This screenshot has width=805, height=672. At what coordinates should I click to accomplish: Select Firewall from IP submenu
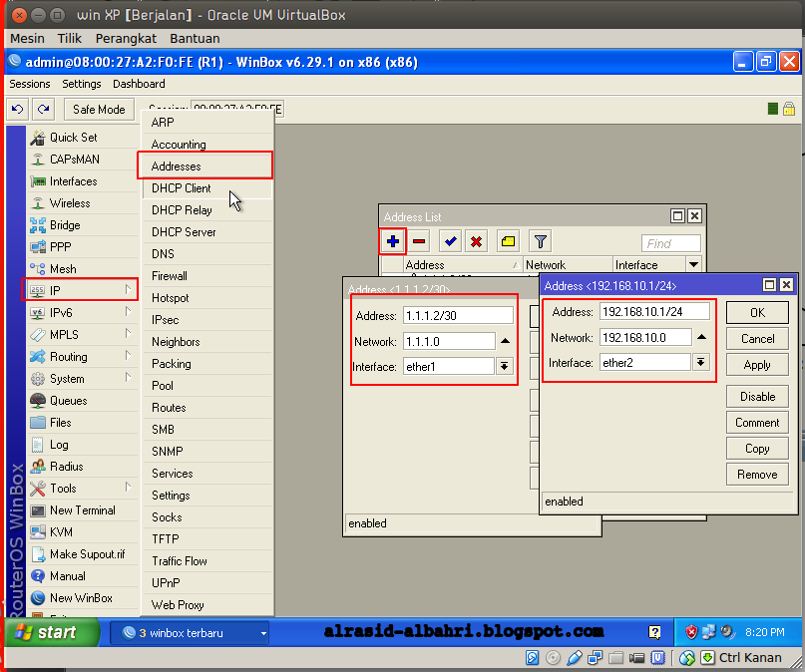(x=206, y=276)
